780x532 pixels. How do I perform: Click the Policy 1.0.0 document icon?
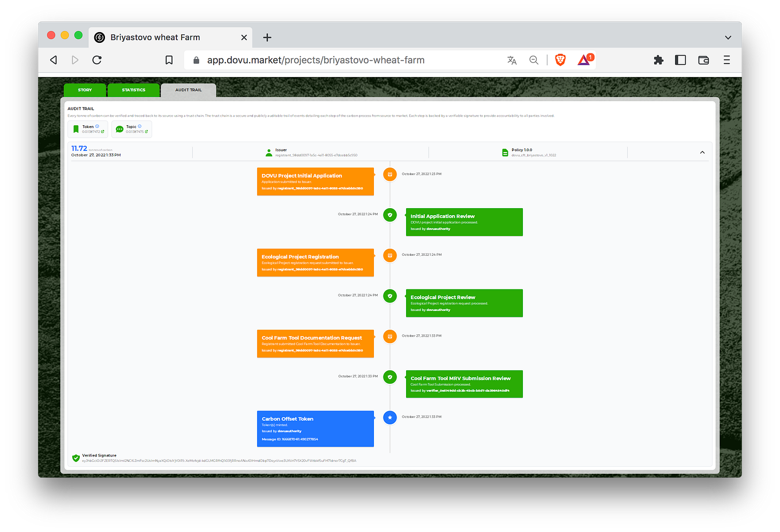pos(505,153)
